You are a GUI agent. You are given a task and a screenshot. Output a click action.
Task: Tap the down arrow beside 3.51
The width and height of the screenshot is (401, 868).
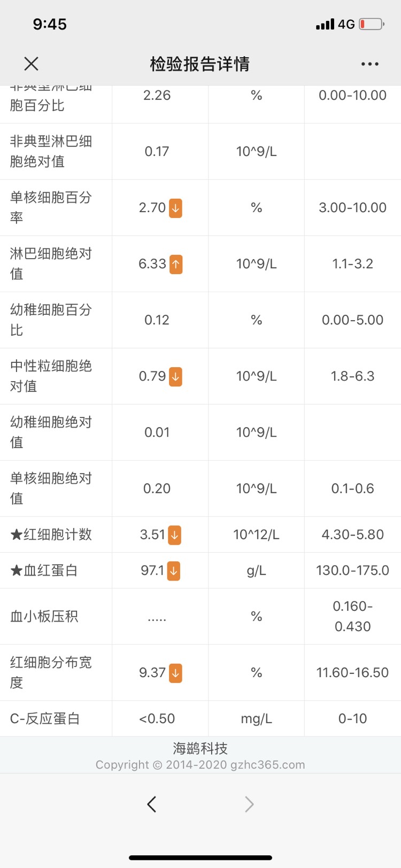click(x=174, y=534)
